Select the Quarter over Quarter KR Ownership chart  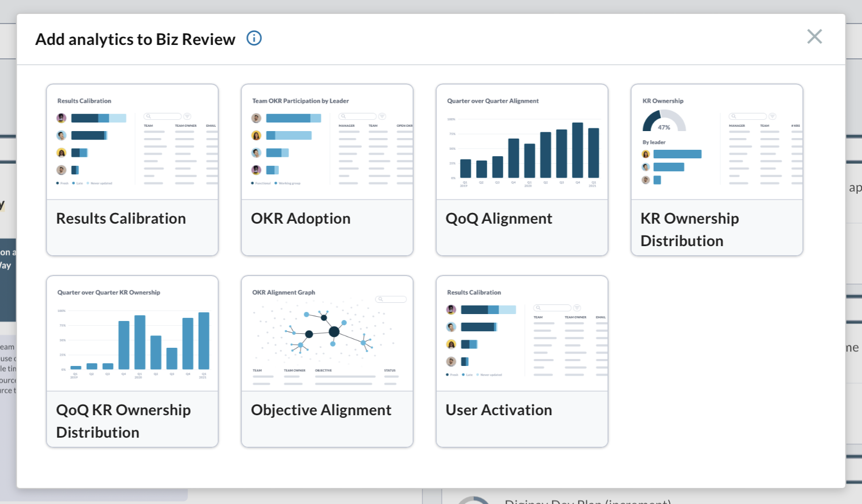coord(132,334)
